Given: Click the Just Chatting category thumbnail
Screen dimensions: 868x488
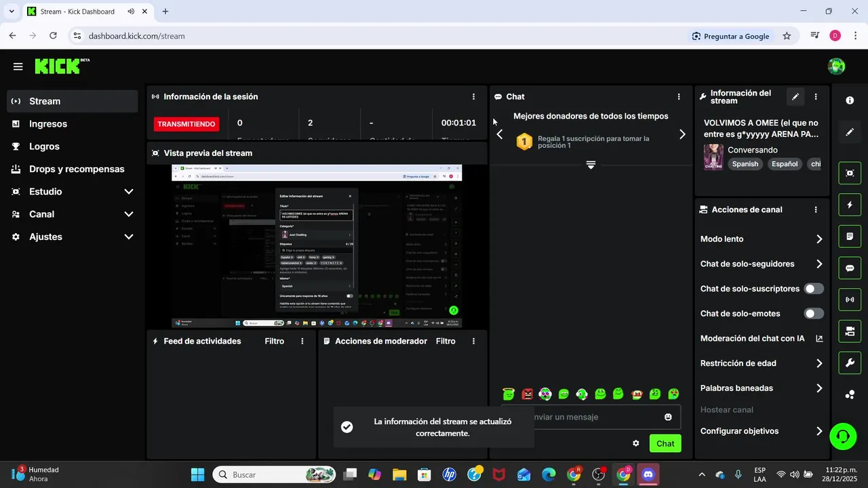Looking at the screenshot, I should coord(713,157).
